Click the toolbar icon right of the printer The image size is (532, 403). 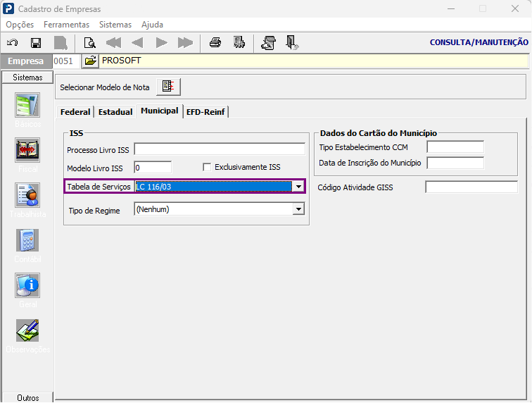(239, 42)
